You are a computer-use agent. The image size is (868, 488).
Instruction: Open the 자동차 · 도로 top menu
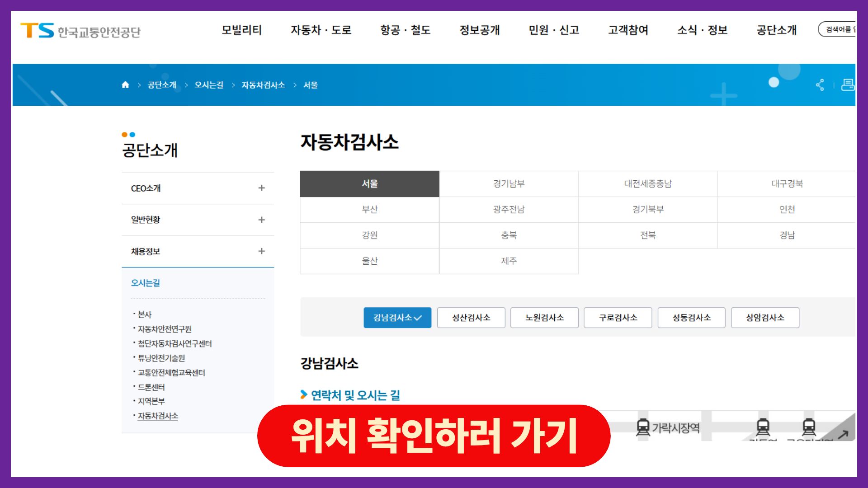coord(321,30)
